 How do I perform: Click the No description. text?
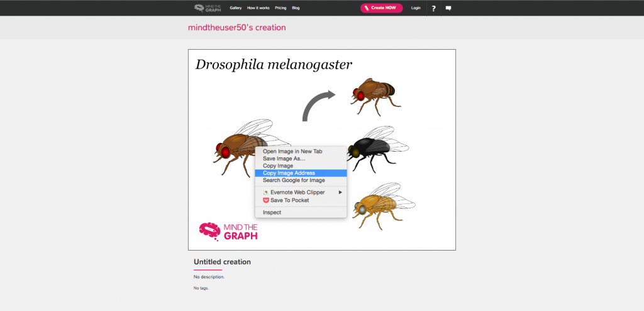tap(209, 277)
